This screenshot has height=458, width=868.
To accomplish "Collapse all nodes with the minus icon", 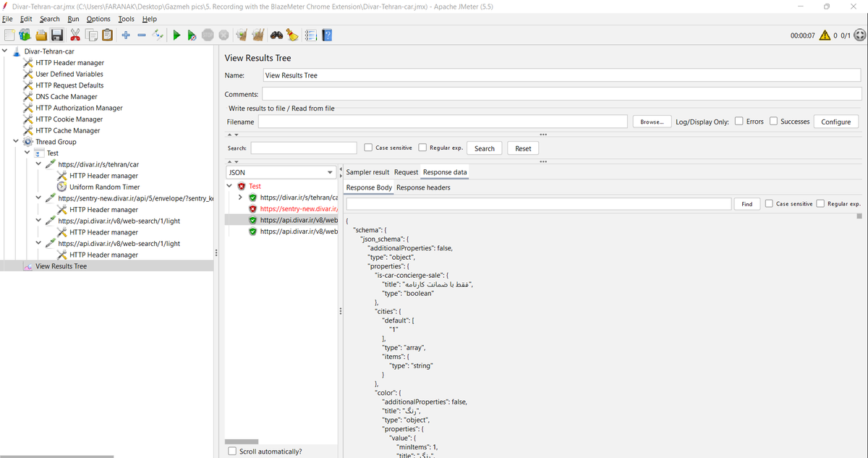I will click(142, 35).
